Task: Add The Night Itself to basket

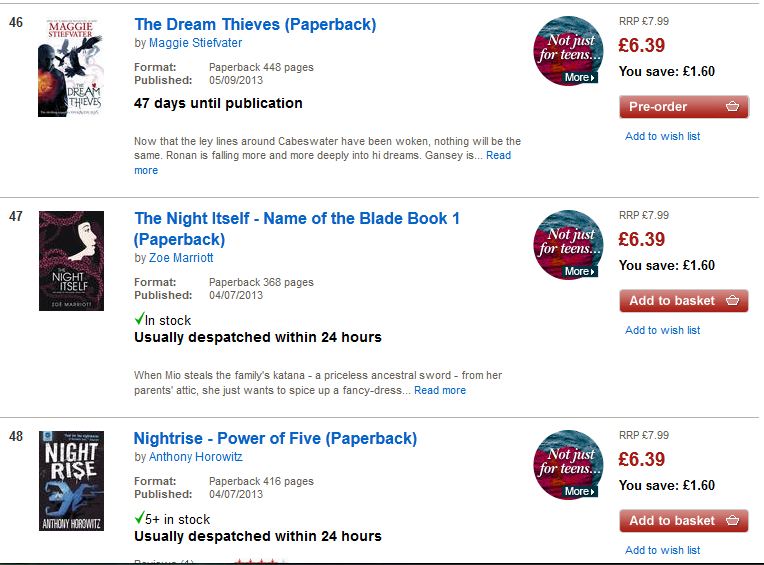Action: (683, 300)
